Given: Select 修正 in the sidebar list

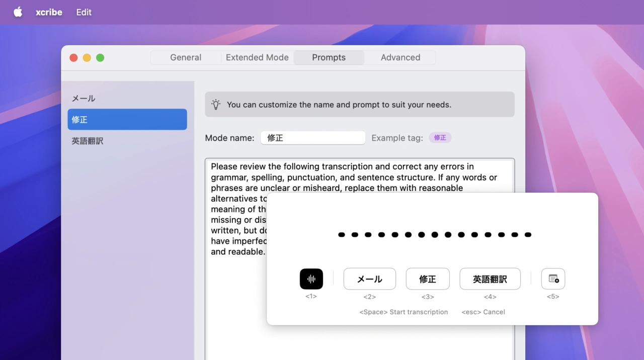Looking at the screenshot, I should [x=127, y=120].
